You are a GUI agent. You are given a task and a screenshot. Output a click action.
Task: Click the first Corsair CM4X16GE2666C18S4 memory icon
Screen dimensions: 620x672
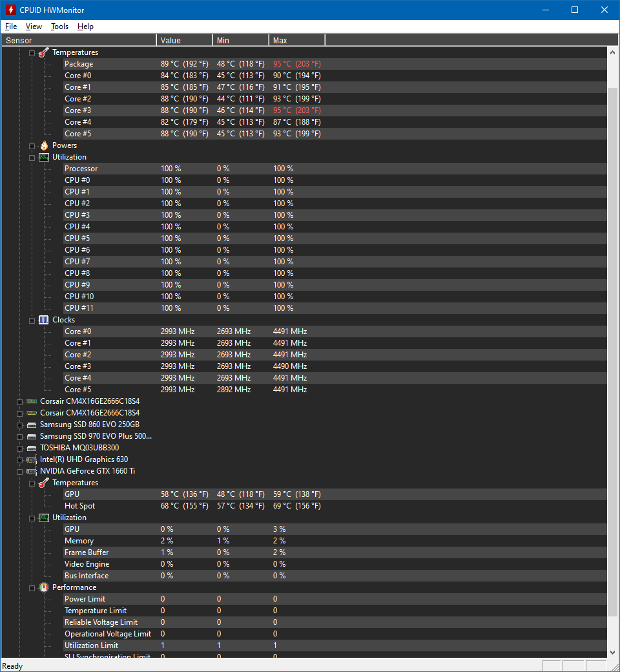click(x=31, y=401)
